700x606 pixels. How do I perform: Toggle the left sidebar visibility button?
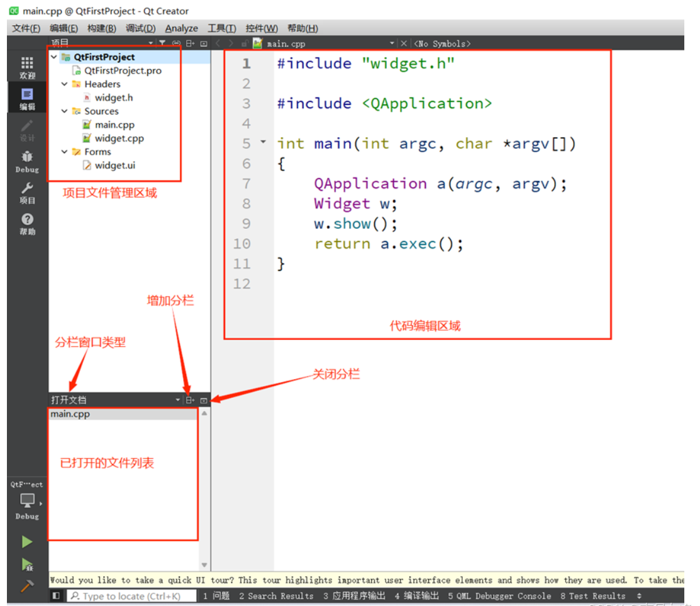56,596
